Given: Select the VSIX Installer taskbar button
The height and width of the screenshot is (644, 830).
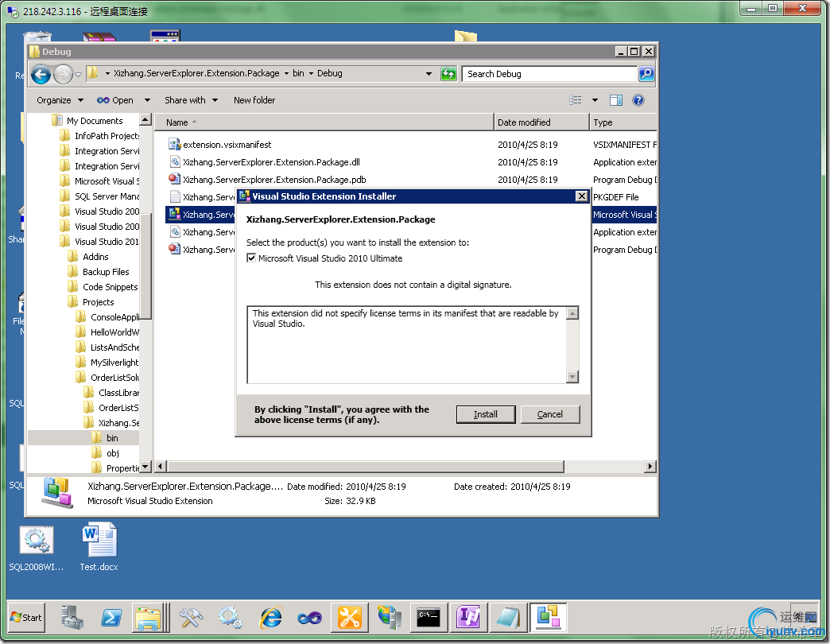Looking at the screenshot, I should tap(548, 618).
